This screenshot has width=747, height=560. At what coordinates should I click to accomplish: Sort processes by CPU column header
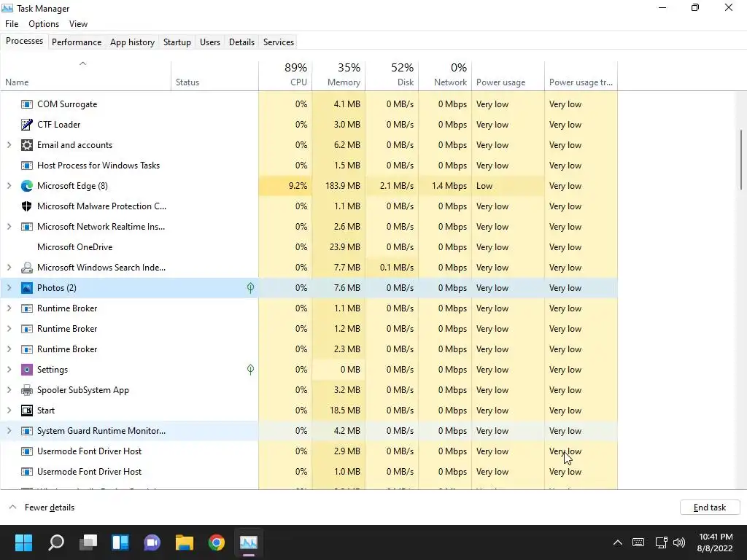coord(285,75)
